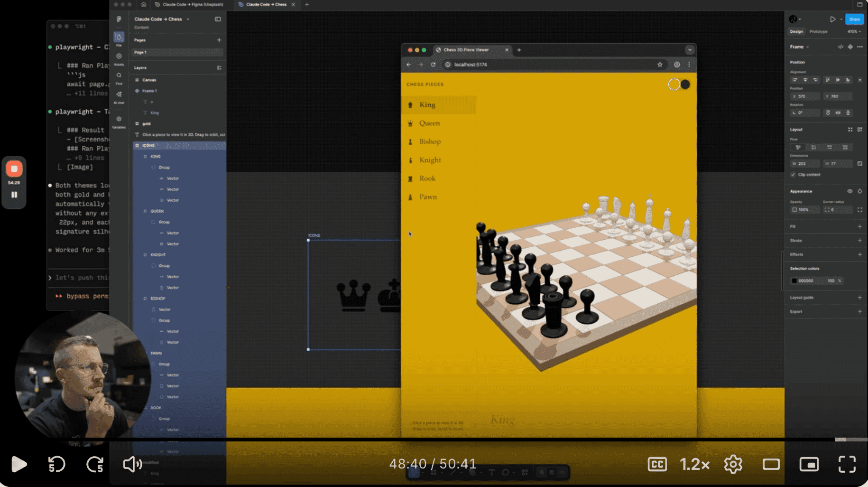Bookmark the page with star icon
The height and width of the screenshot is (487, 868).
(660, 65)
